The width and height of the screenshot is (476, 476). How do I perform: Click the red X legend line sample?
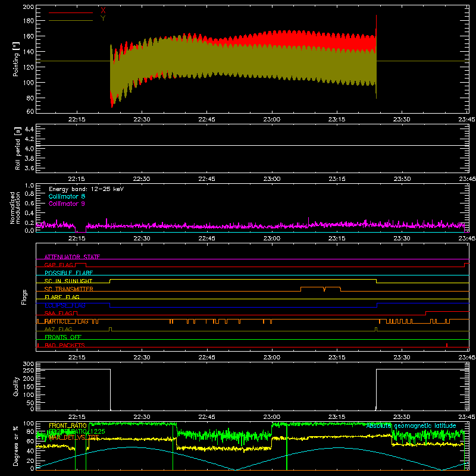pyautogui.click(x=71, y=12)
